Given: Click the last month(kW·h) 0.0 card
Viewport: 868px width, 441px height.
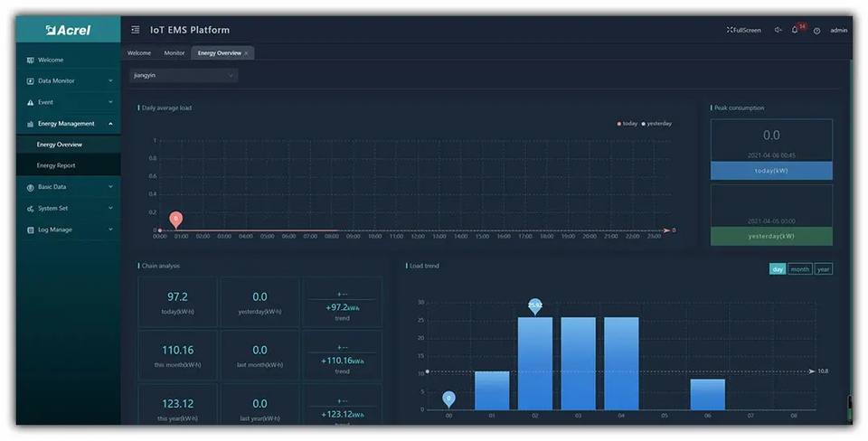Looking at the screenshot, I should pos(259,355).
